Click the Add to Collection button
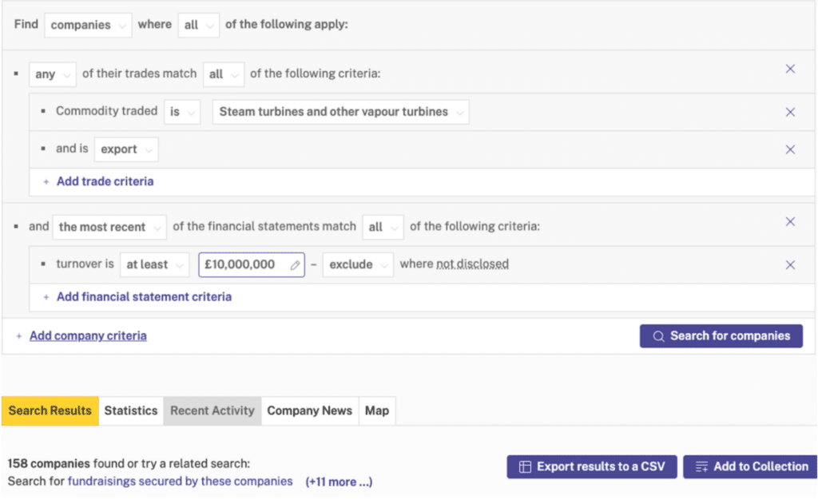 750,466
